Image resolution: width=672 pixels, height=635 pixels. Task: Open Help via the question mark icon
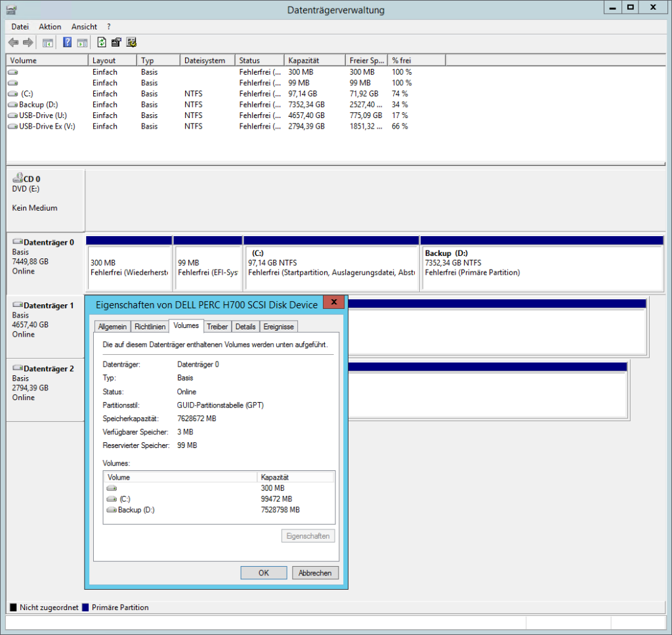click(67, 42)
